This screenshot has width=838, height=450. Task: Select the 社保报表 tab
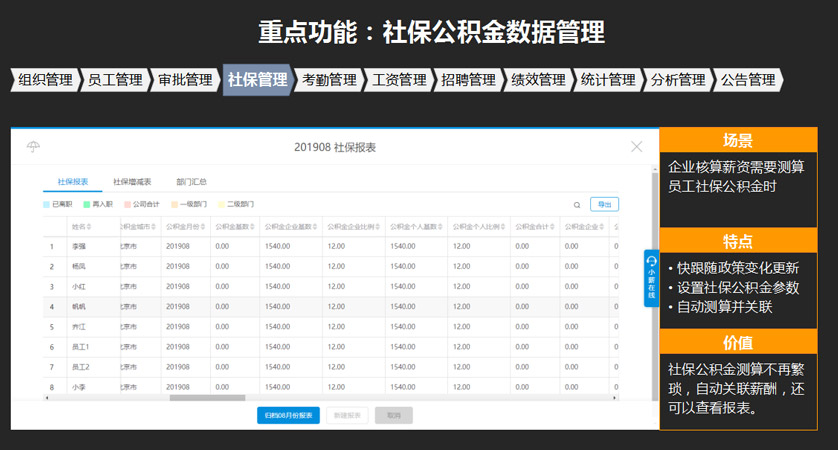pyautogui.click(x=73, y=182)
